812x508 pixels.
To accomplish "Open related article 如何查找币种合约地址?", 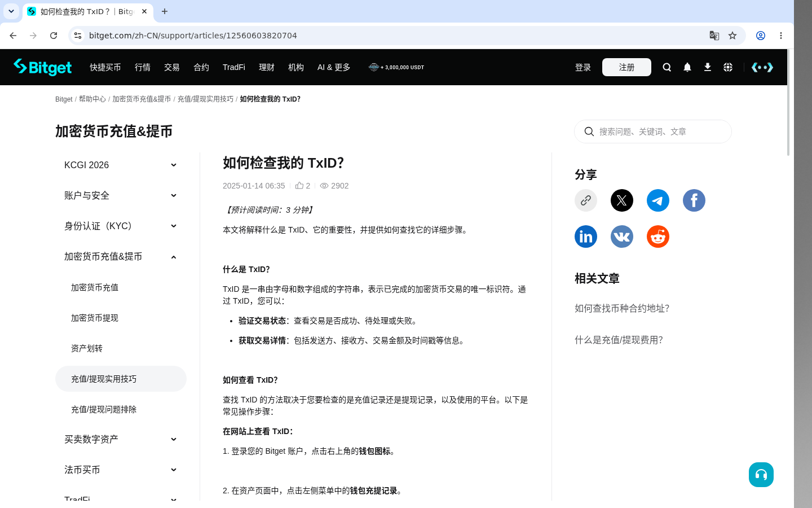I will [622, 308].
